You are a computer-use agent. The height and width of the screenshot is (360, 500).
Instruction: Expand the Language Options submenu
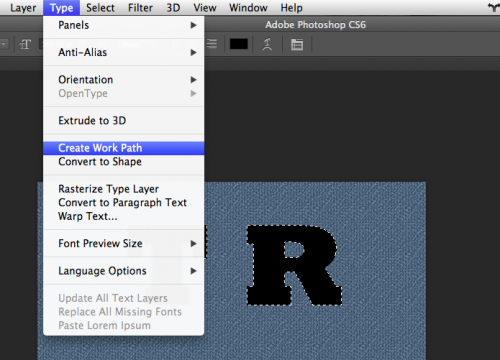[x=124, y=271]
